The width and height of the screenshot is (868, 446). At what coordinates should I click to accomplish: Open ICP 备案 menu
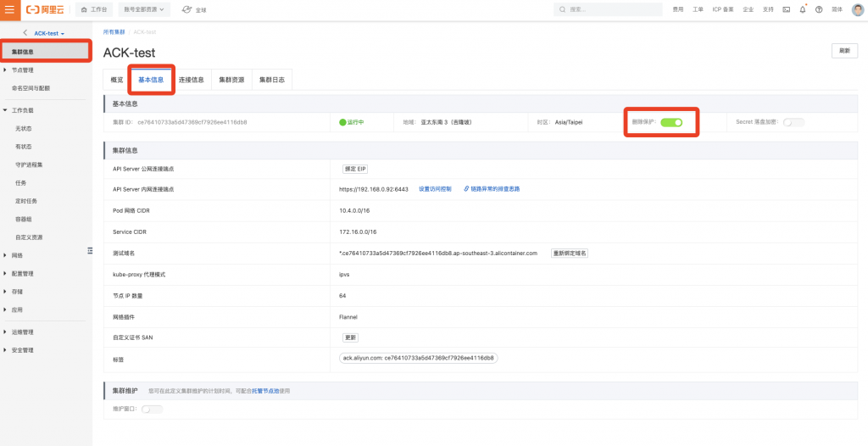pyautogui.click(x=723, y=9)
